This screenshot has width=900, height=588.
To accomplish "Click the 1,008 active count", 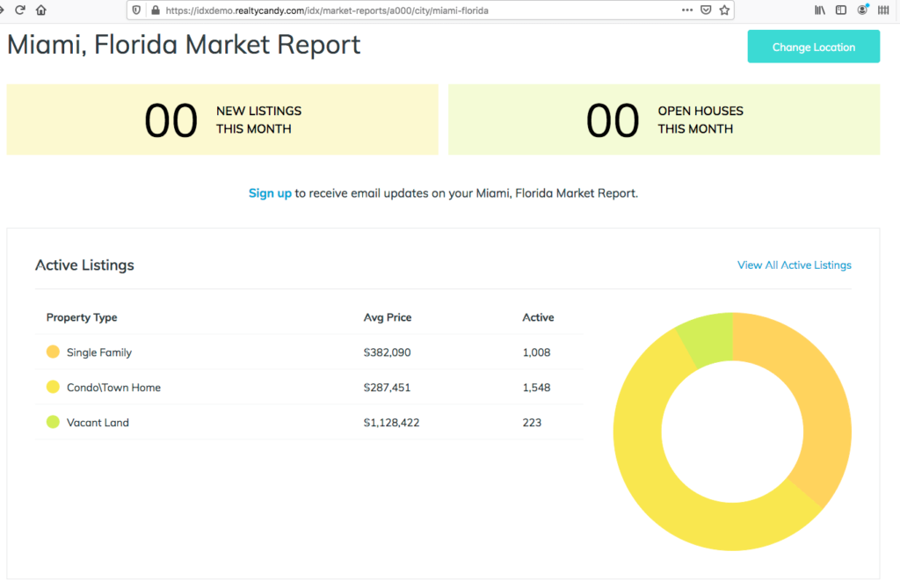I will pyautogui.click(x=536, y=352).
